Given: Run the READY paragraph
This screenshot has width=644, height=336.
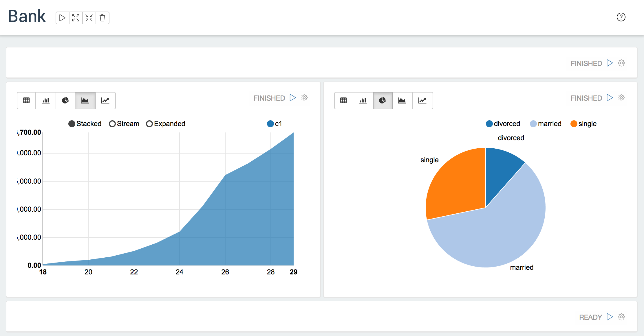Looking at the screenshot, I should (x=610, y=317).
